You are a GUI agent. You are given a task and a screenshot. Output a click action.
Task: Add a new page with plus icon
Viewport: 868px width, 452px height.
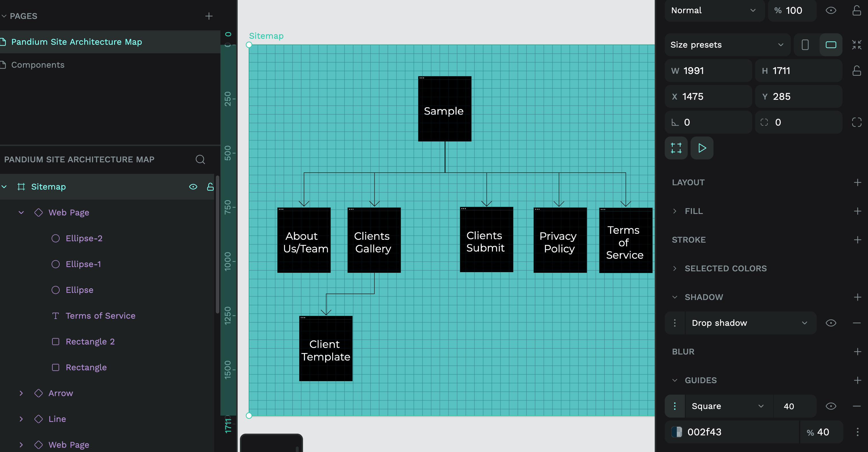209,16
